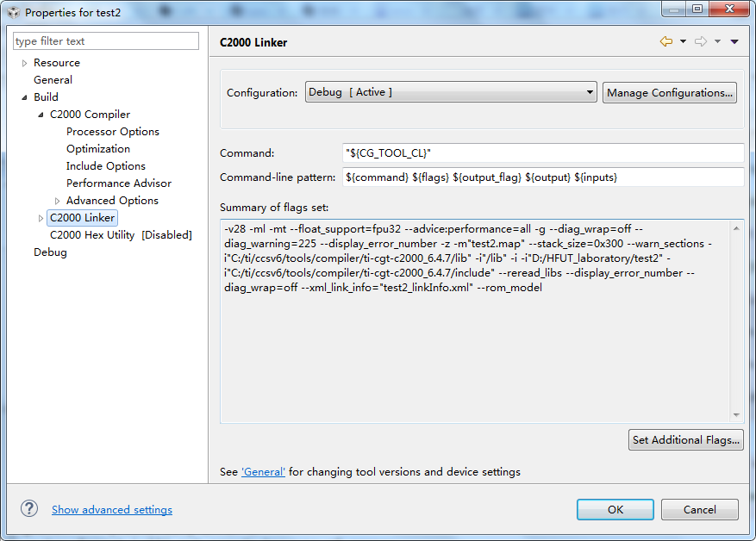The height and width of the screenshot is (541, 756).
Task: Open Include Options page
Action: 105,166
